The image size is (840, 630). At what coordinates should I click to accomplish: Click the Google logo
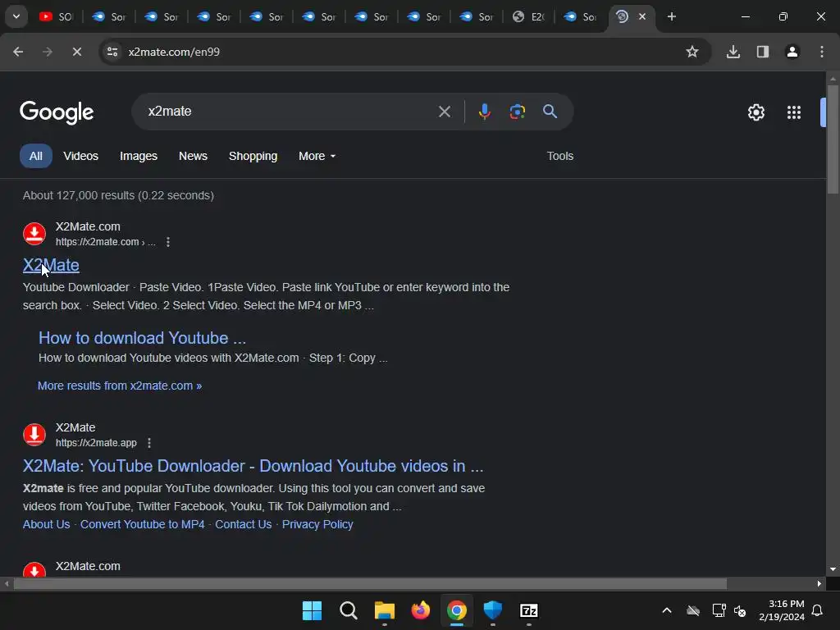point(57,112)
